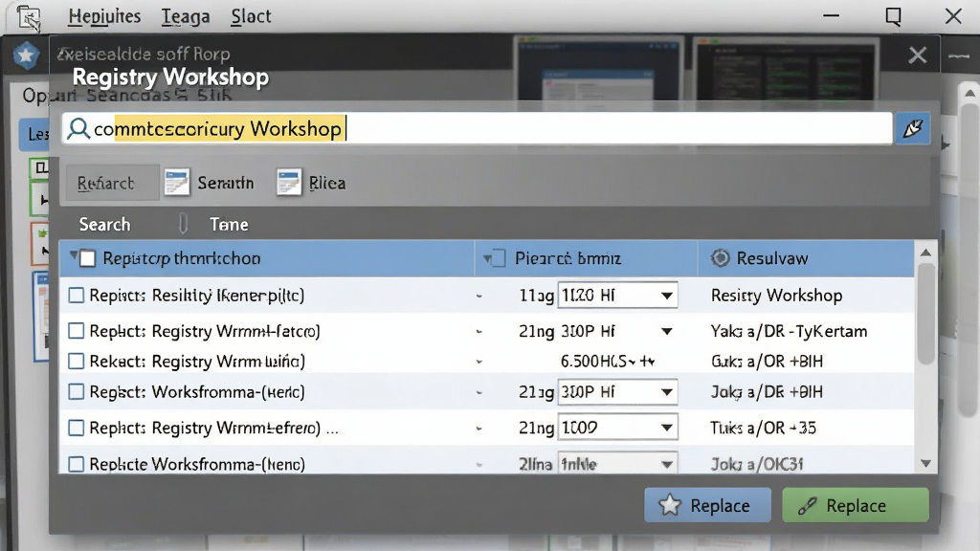Screen dimensions: 980x551
Task: Open the Slact menu
Action: point(252,16)
